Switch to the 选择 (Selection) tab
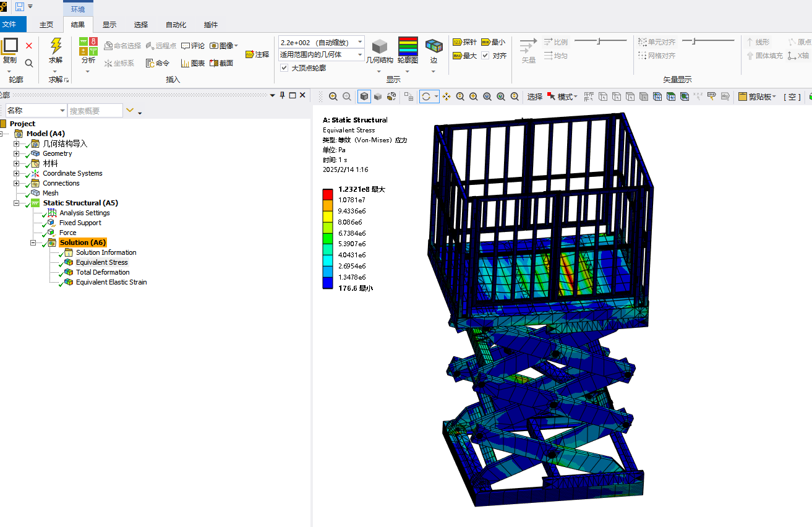Screen dimensions: 812x527 (x=141, y=25)
